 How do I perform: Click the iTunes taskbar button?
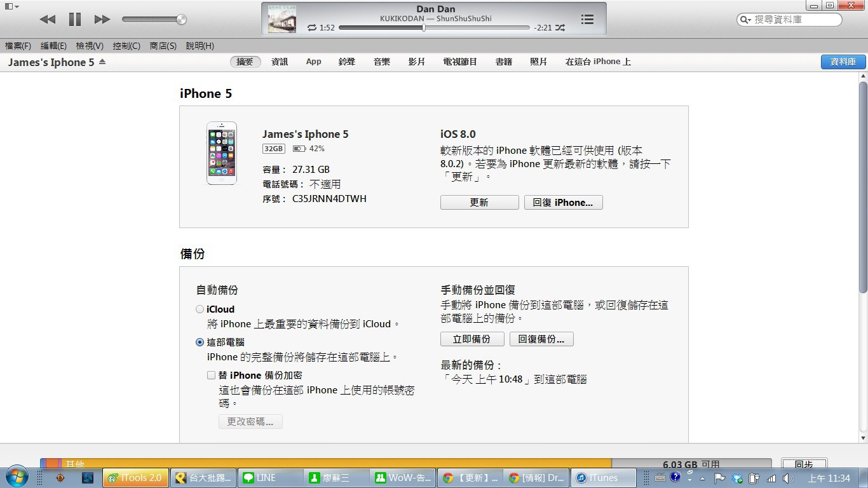click(604, 478)
